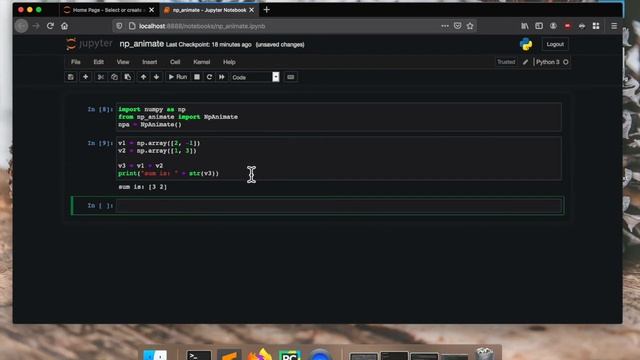
Task: Click the output text 'sum is: [3 2]'
Action: pyautogui.click(x=142, y=187)
